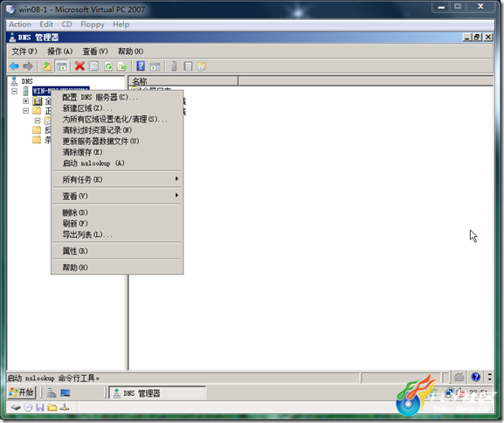
Task: Click the blue question mark help toolbar icon
Action: tap(141, 66)
